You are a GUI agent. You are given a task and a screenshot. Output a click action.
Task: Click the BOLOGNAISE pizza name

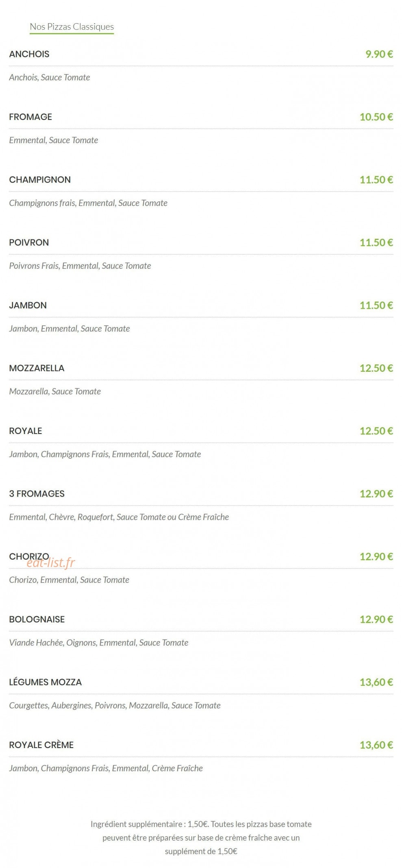(37, 619)
